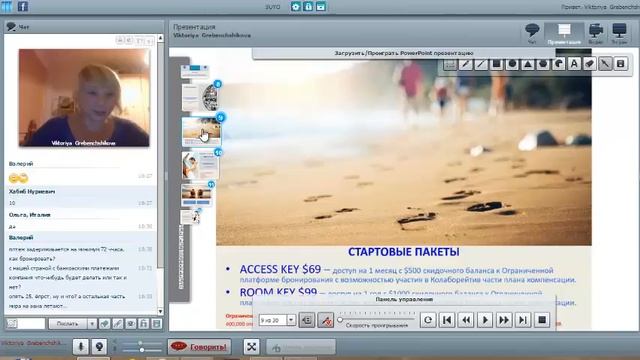Click the chat toolbar save icon
Viewport: 640px width, 360px height.
[157, 324]
